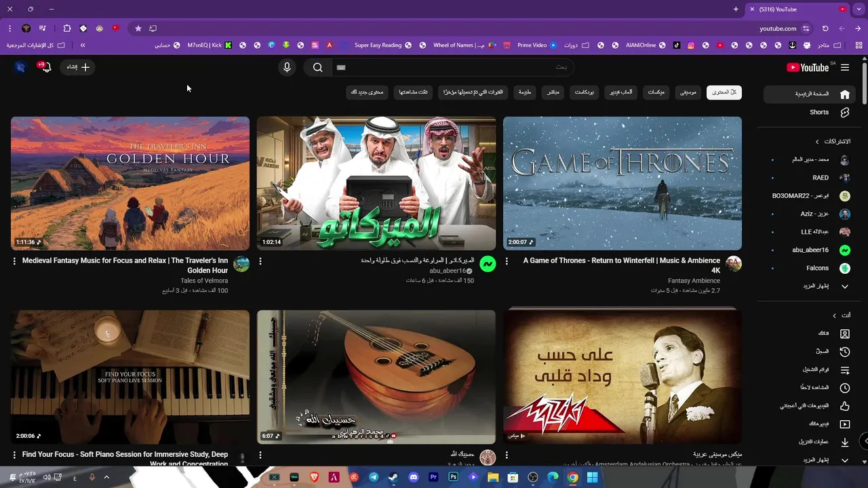
Task: Select the All content filter chip
Action: click(724, 92)
